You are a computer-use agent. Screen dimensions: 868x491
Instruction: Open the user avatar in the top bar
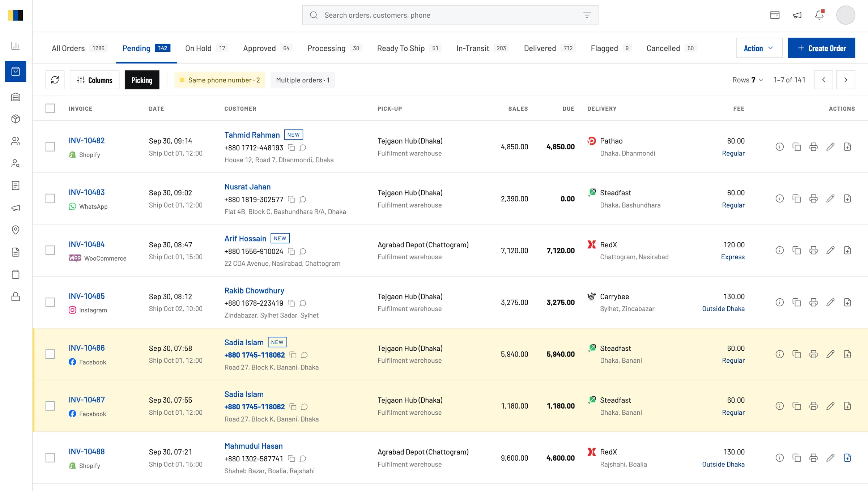click(846, 15)
